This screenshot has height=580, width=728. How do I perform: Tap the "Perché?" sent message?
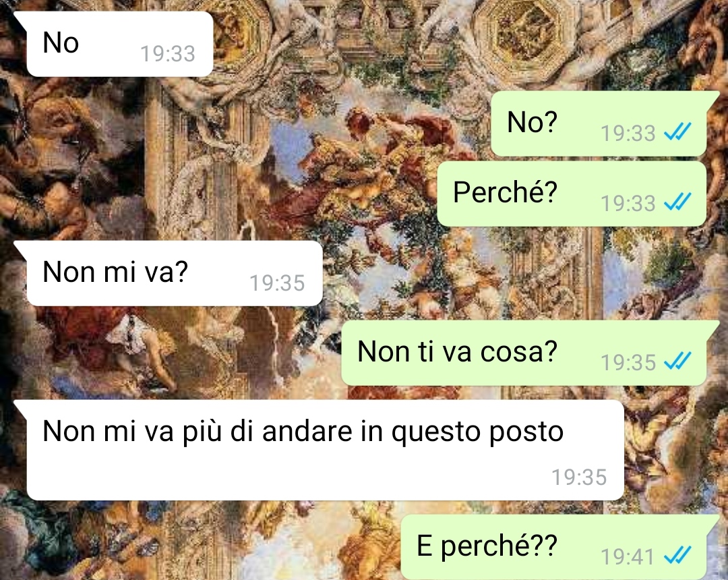tap(572, 194)
